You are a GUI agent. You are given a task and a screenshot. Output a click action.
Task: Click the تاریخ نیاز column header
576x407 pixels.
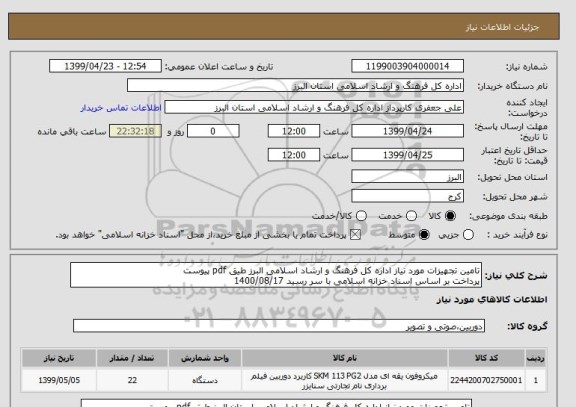pyautogui.click(x=59, y=358)
